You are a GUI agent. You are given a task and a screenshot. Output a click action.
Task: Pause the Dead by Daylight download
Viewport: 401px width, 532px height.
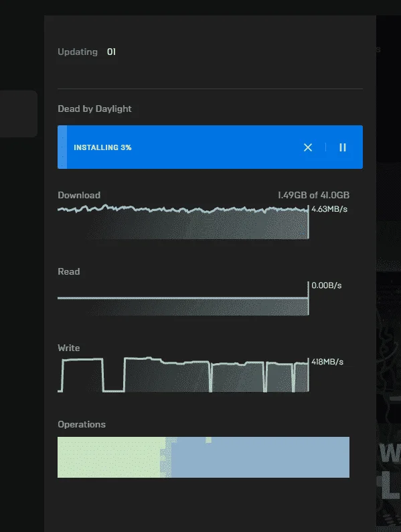343,147
